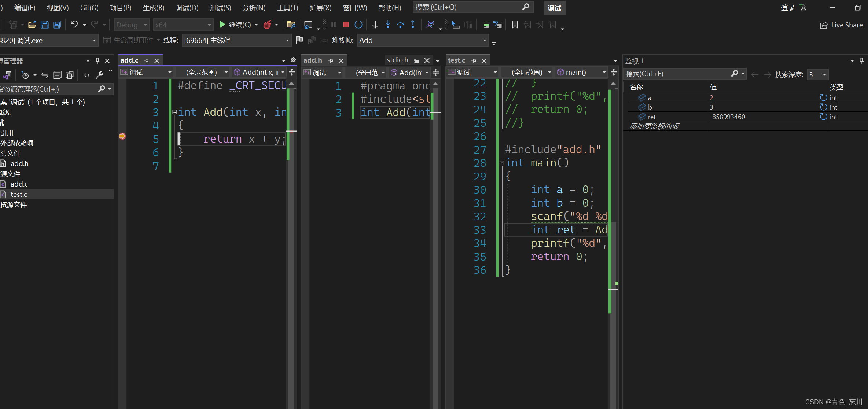Image resolution: width=868 pixels, height=409 pixels.
Task: Toggle bookmark with the bookmark icon
Action: tap(515, 25)
